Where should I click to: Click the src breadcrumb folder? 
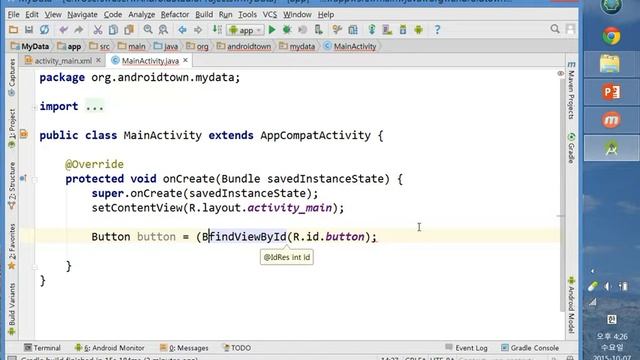(100, 46)
